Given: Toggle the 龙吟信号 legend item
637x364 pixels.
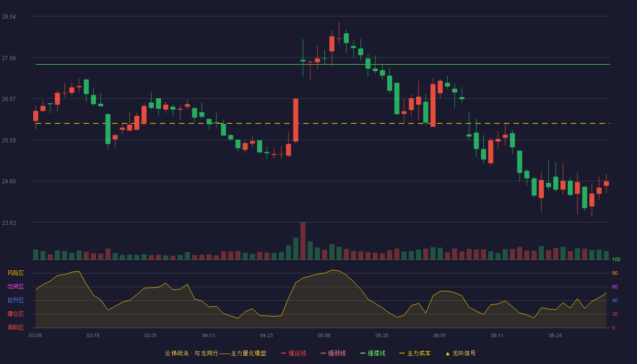Looking at the screenshot, I should tap(460, 353).
